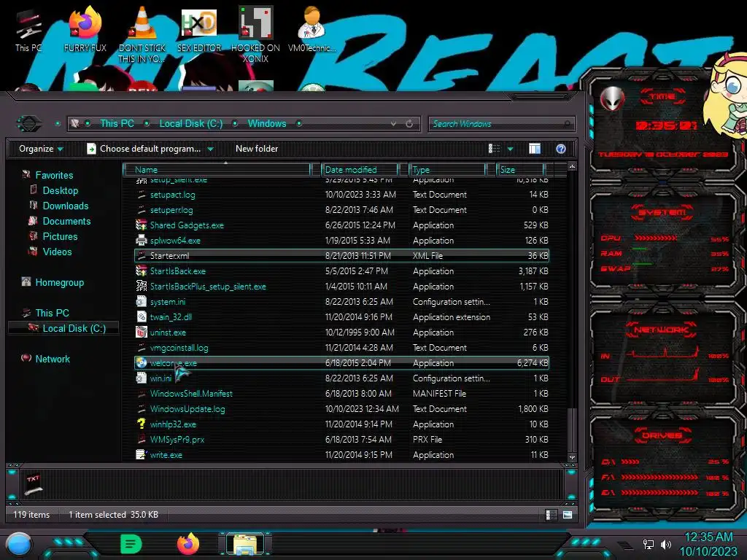Open the Start orb button
This screenshot has height=560, width=747.
pos(19,544)
